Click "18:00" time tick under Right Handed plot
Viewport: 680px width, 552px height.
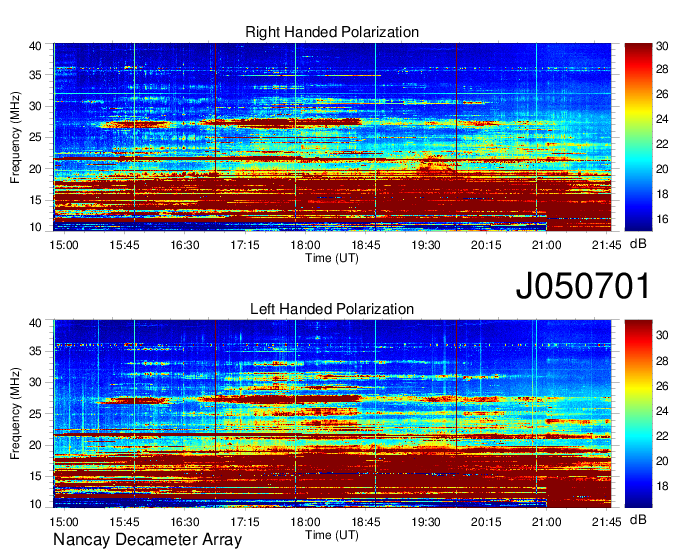pos(305,245)
